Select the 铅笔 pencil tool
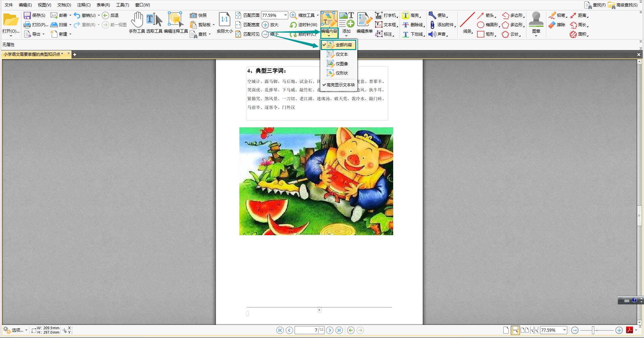644x338 pixels. tap(558, 15)
